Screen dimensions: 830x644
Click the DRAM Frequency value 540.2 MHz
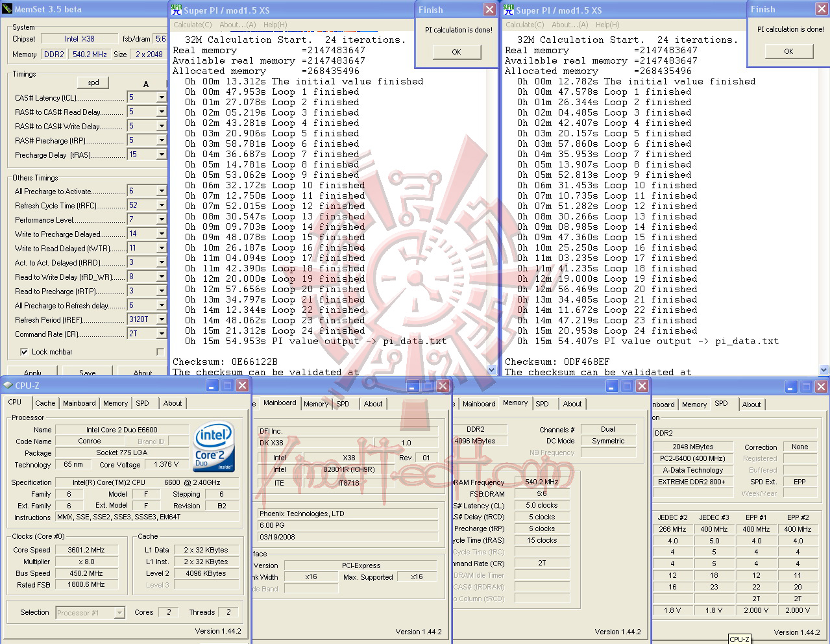tap(542, 482)
